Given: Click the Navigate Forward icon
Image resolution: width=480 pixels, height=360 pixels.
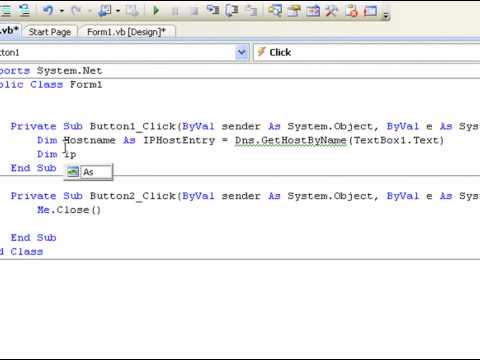Looking at the screenshot, I should click(x=132, y=11).
